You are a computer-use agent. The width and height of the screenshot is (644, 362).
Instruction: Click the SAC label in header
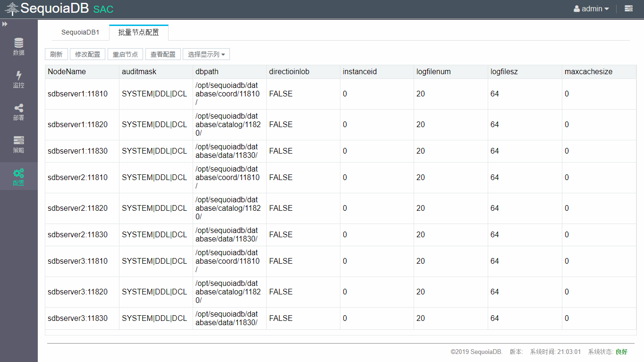[103, 9]
